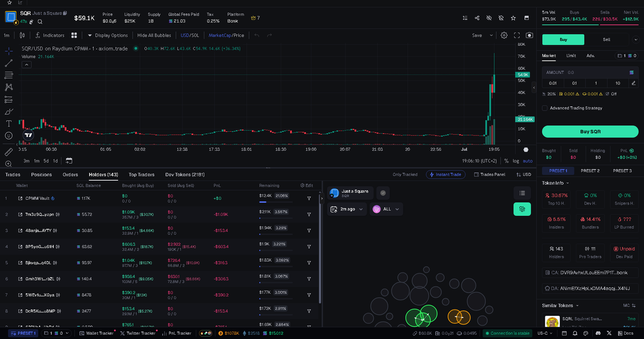Add SQR to favorites star

coord(513,18)
